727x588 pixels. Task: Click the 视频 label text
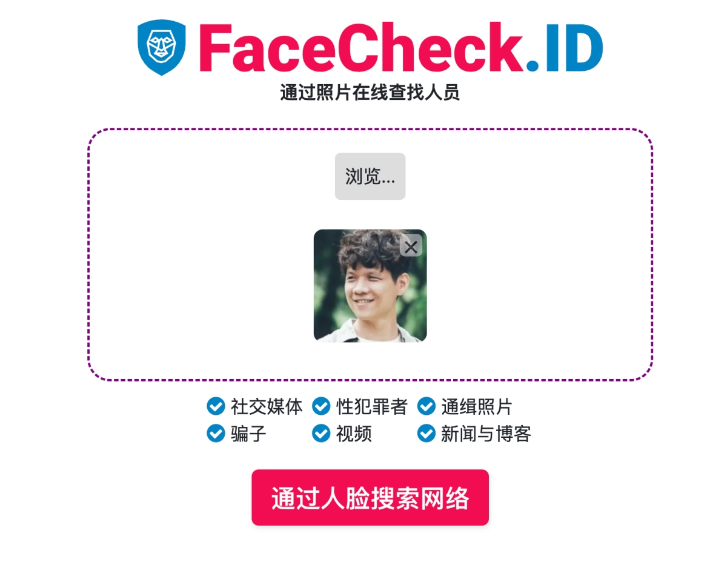pos(354,434)
